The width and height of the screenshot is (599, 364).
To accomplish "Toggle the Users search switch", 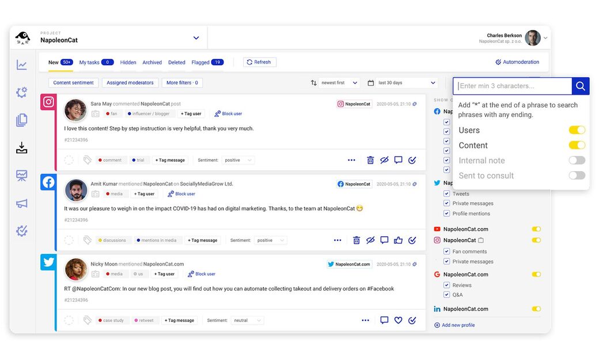I will (577, 130).
